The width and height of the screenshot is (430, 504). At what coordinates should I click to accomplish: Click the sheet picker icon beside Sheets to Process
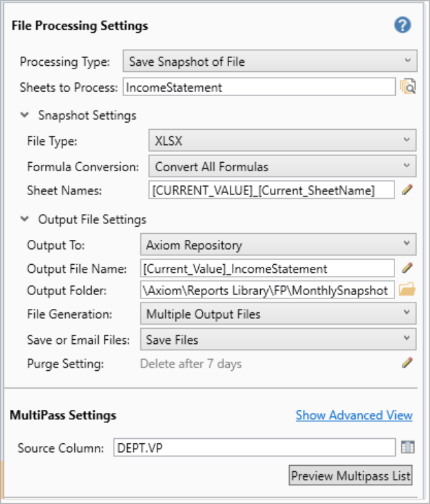408,87
